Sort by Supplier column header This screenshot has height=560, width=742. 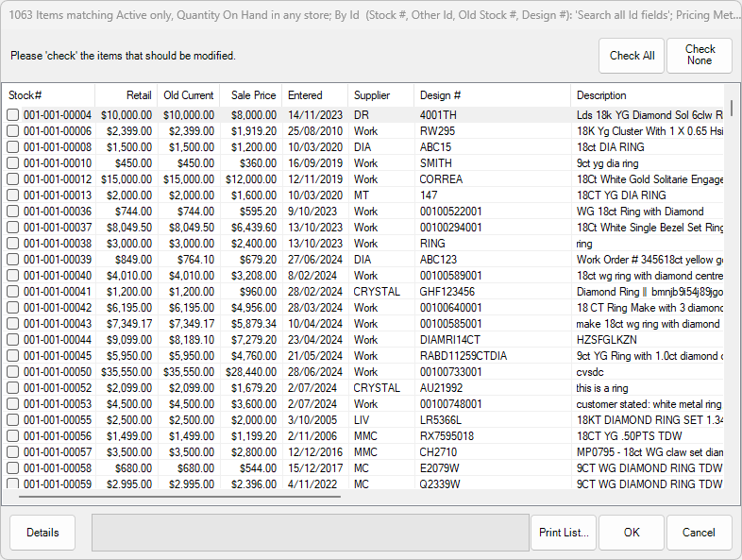[x=381, y=95]
